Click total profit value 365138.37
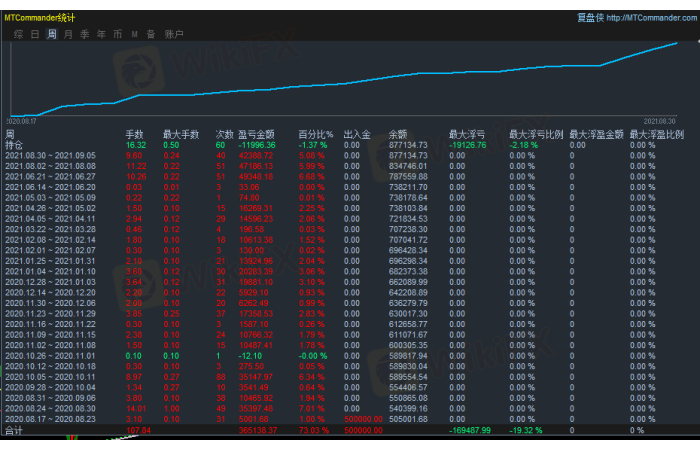 [258, 430]
